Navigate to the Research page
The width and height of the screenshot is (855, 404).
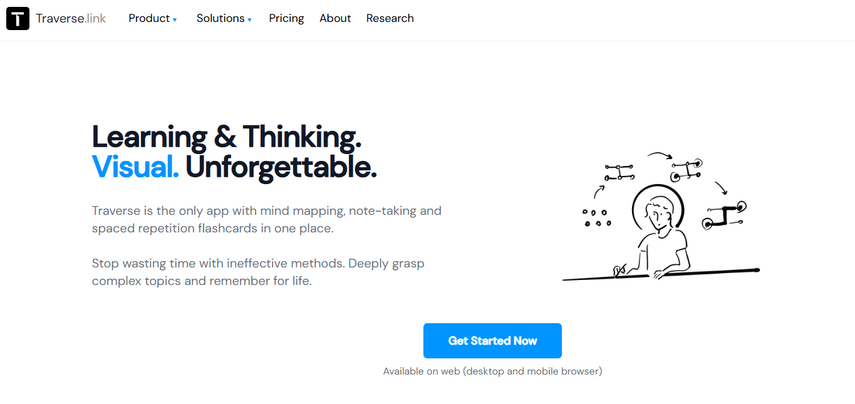[390, 18]
